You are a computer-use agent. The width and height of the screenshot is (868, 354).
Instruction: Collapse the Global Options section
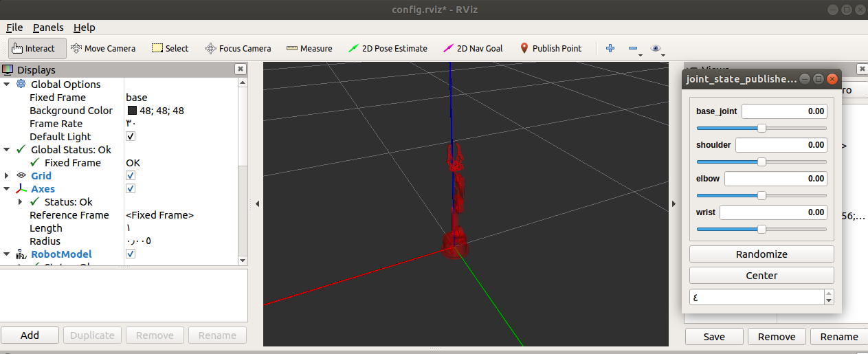coord(7,84)
